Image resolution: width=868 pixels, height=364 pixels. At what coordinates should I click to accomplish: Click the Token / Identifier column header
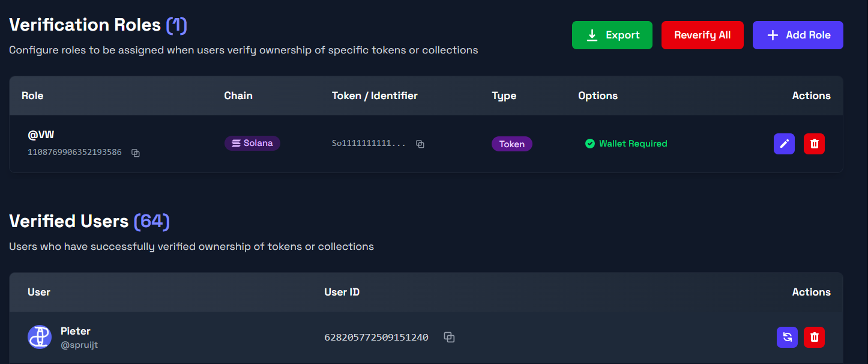(375, 96)
